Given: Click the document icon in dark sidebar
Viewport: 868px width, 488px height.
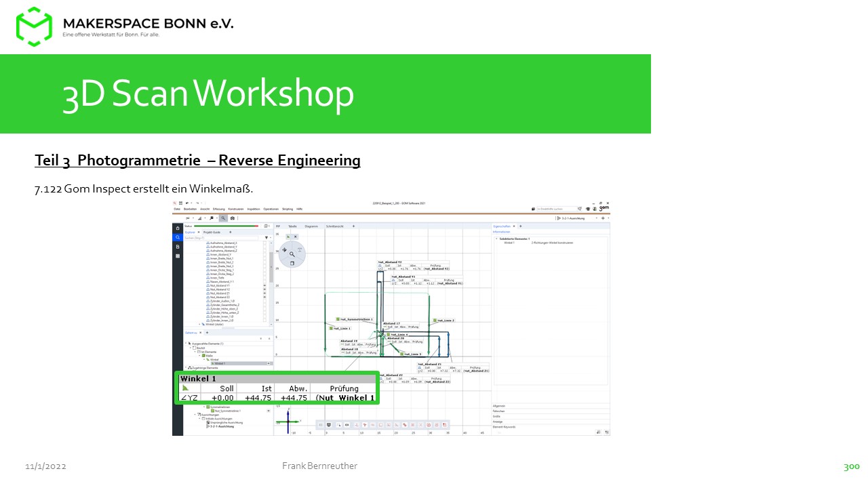Looking at the screenshot, I should (x=178, y=247).
